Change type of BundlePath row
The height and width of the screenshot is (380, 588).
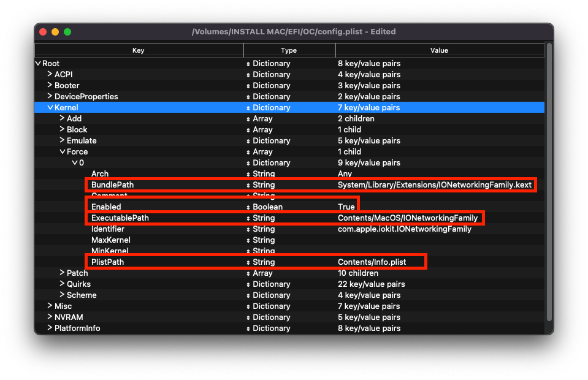click(x=248, y=185)
